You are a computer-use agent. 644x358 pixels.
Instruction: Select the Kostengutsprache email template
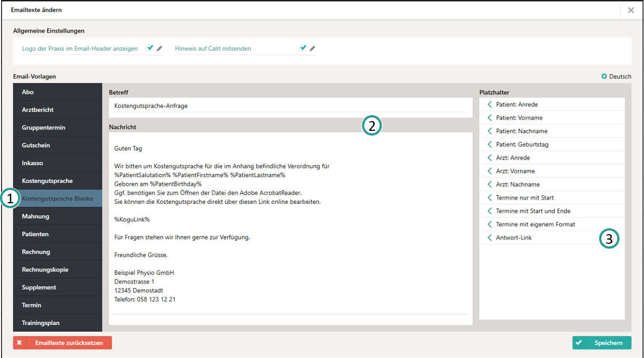[x=58, y=181]
